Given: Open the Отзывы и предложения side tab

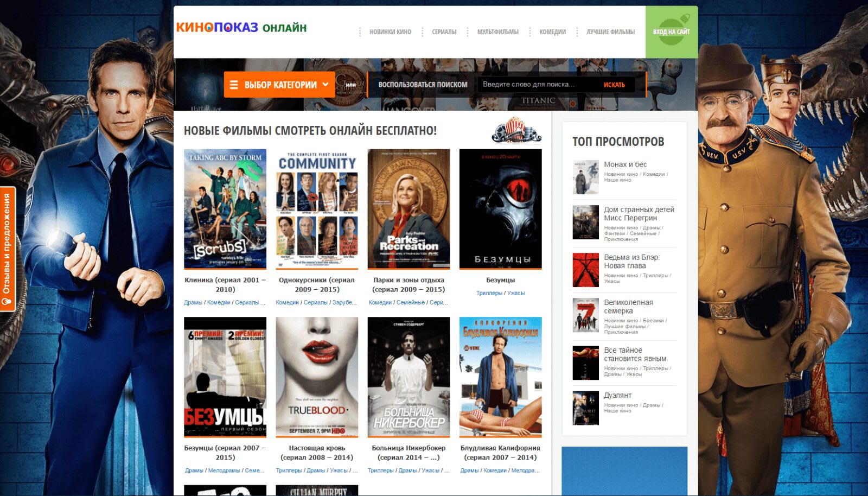Looking at the screenshot, I should (7, 249).
